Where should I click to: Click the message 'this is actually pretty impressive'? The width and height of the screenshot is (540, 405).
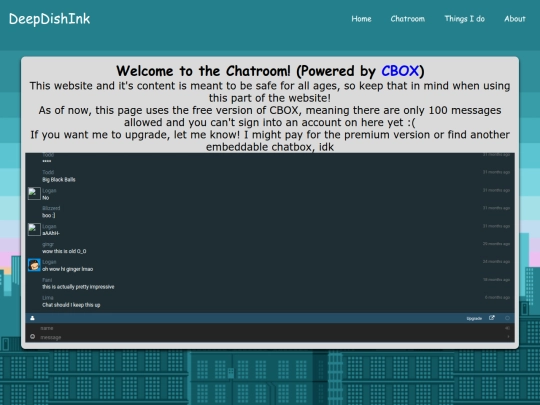tap(78, 287)
